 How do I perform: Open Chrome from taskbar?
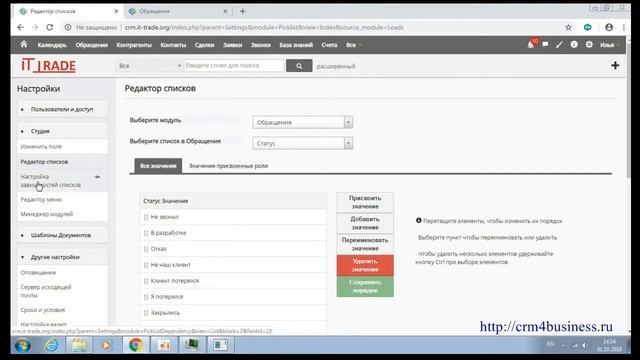point(136,345)
